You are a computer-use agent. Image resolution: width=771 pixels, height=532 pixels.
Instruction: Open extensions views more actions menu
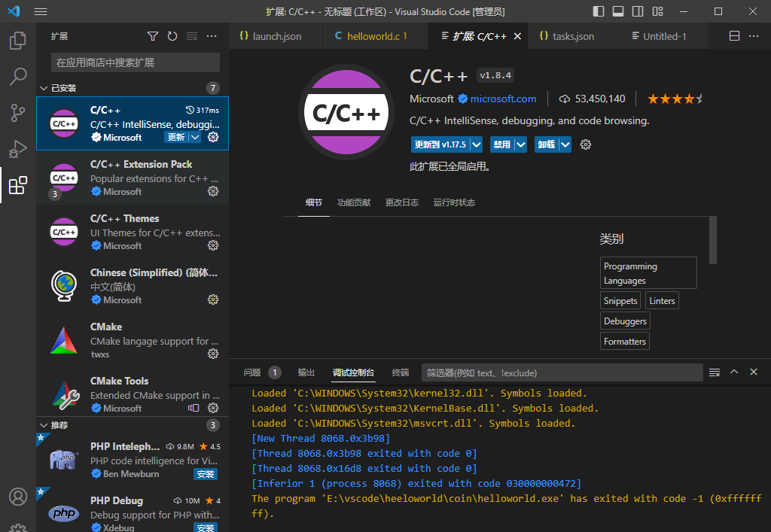(212, 36)
